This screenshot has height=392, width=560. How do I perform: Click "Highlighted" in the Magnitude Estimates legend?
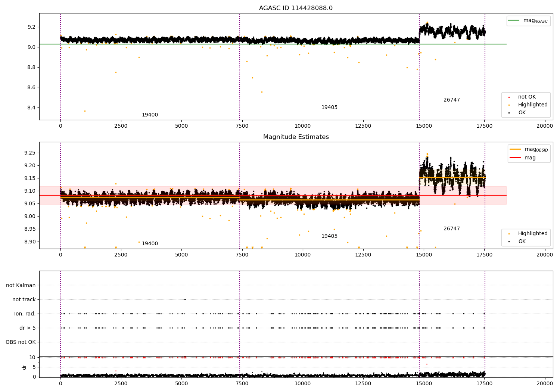coord(533,234)
